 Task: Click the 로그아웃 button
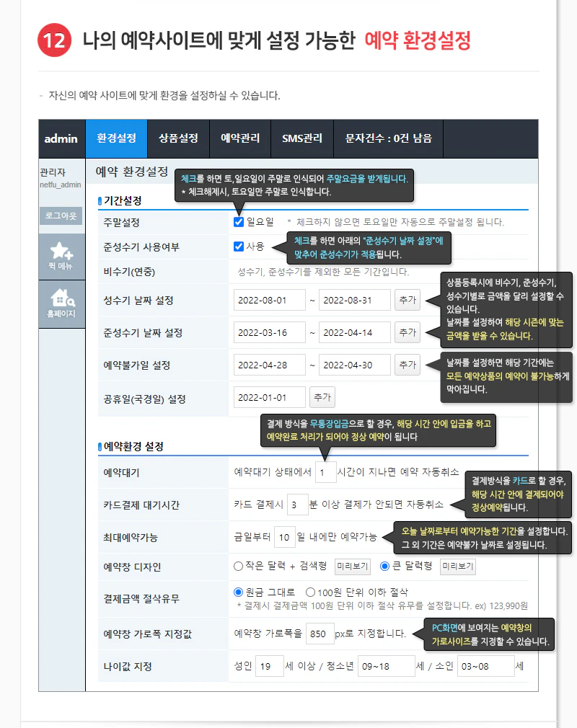tap(61, 216)
